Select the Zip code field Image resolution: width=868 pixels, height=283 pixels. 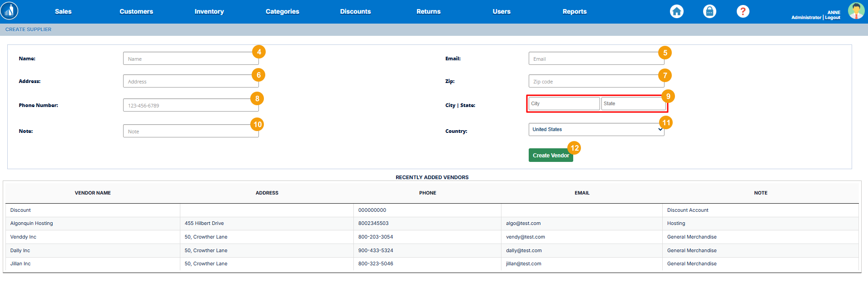[x=593, y=82]
